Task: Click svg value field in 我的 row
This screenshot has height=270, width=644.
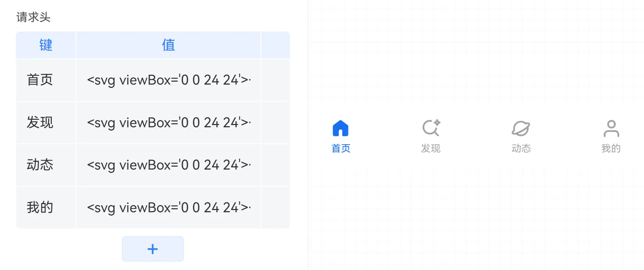Action: point(168,207)
